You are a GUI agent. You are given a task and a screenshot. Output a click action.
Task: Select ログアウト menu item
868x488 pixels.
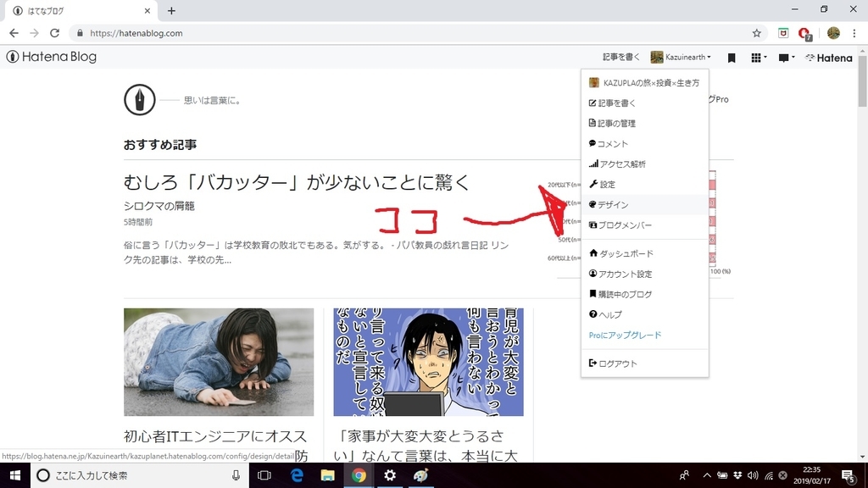pyautogui.click(x=644, y=363)
